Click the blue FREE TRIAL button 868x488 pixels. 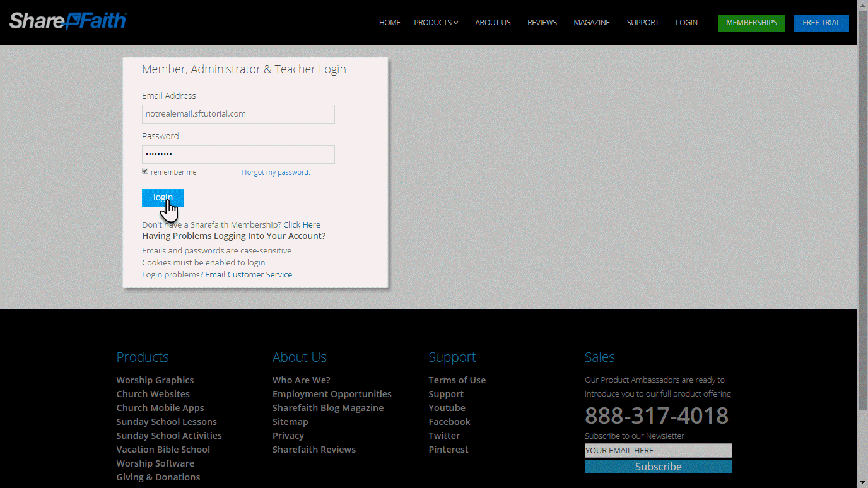(x=821, y=23)
